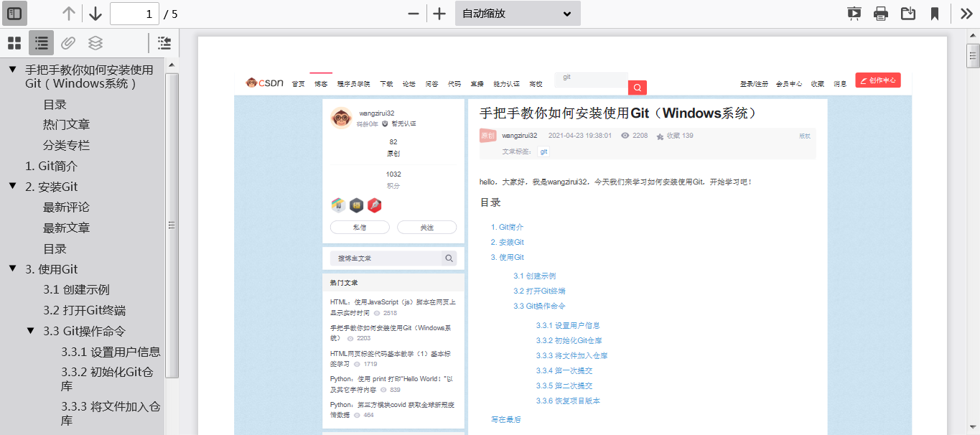Viewport: 980px width, 435px height.
Task: Open 会员中心 link
Action: [x=789, y=84]
